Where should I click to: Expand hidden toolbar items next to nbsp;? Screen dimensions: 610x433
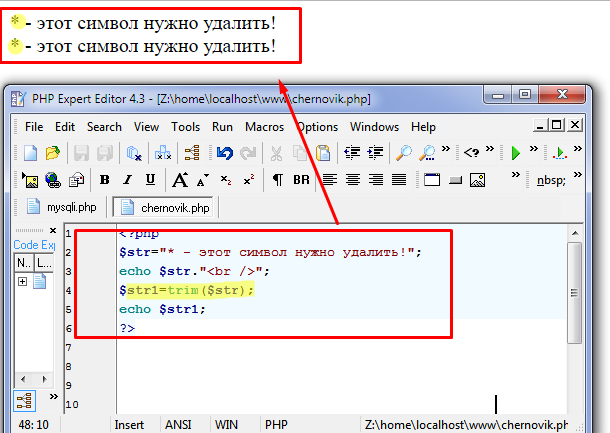(x=578, y=175)
